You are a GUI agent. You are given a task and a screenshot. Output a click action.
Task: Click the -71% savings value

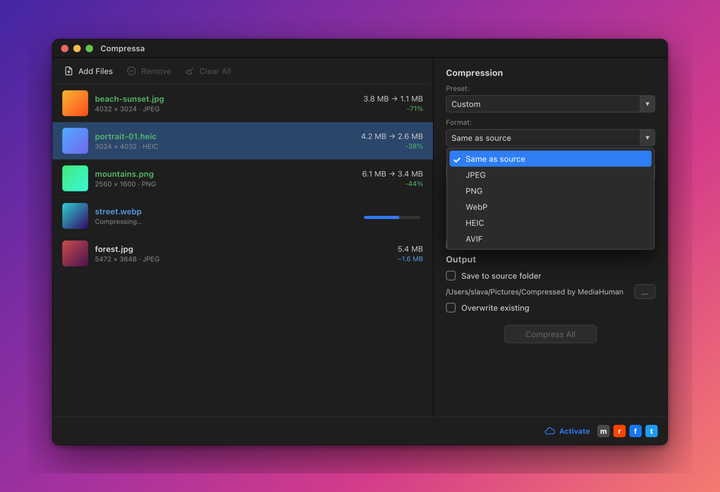(415, 109)
